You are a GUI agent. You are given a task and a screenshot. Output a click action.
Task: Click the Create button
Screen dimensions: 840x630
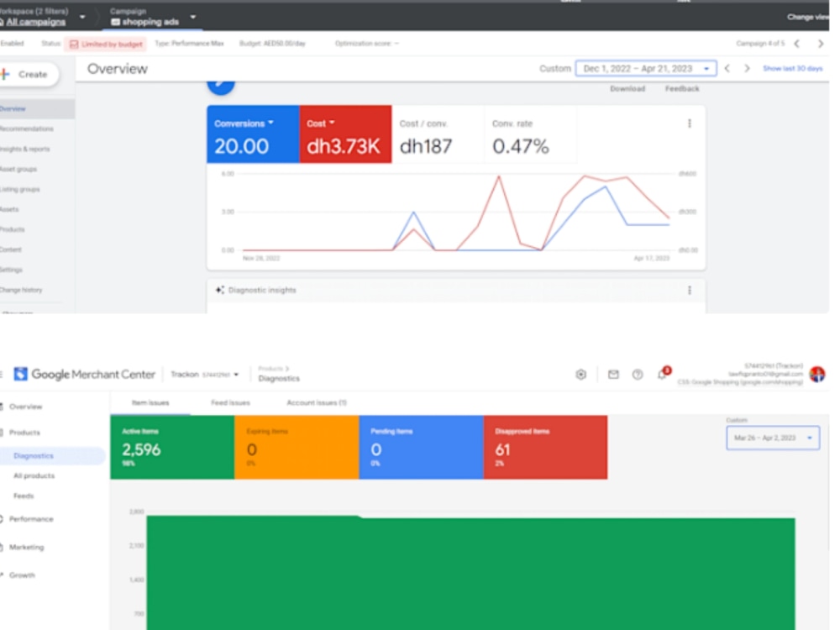click(29, 75)
